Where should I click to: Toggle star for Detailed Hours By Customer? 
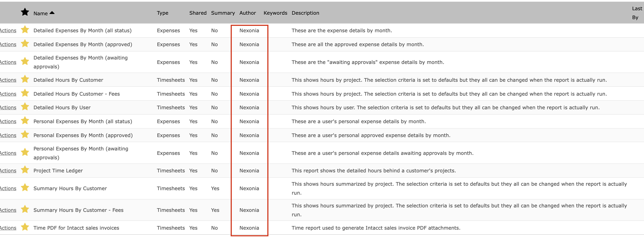(25, 79)
